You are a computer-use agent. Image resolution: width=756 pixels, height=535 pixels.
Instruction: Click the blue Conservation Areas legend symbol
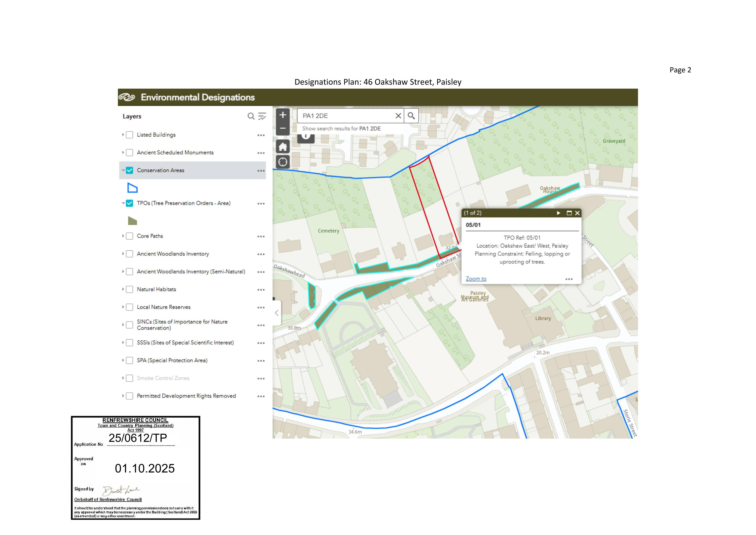click(x=132, y=188)
